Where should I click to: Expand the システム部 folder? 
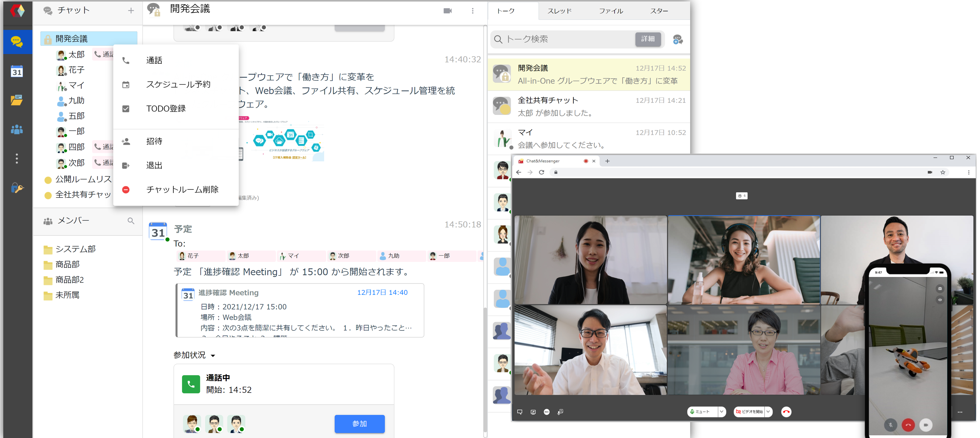[x=70, y=249]
